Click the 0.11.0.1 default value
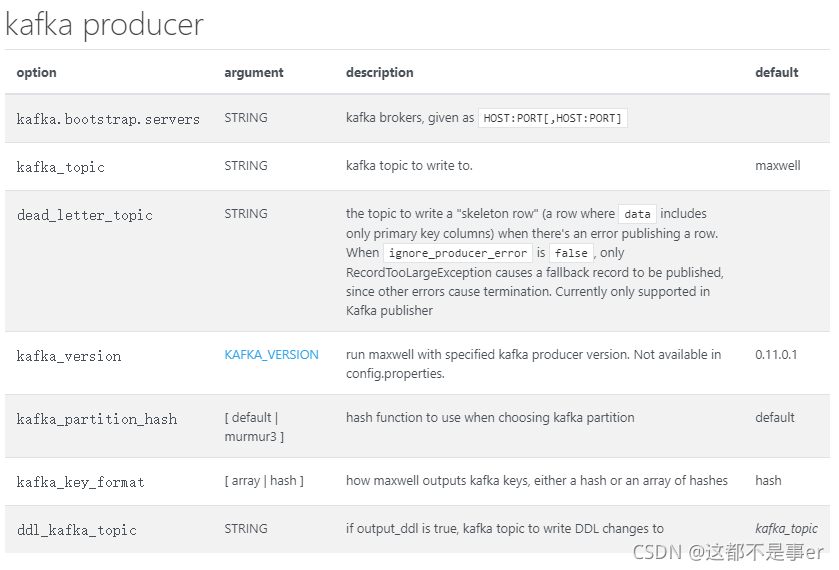Image resolution: width=839 pixels, height=570 pixels. [776, 355]
